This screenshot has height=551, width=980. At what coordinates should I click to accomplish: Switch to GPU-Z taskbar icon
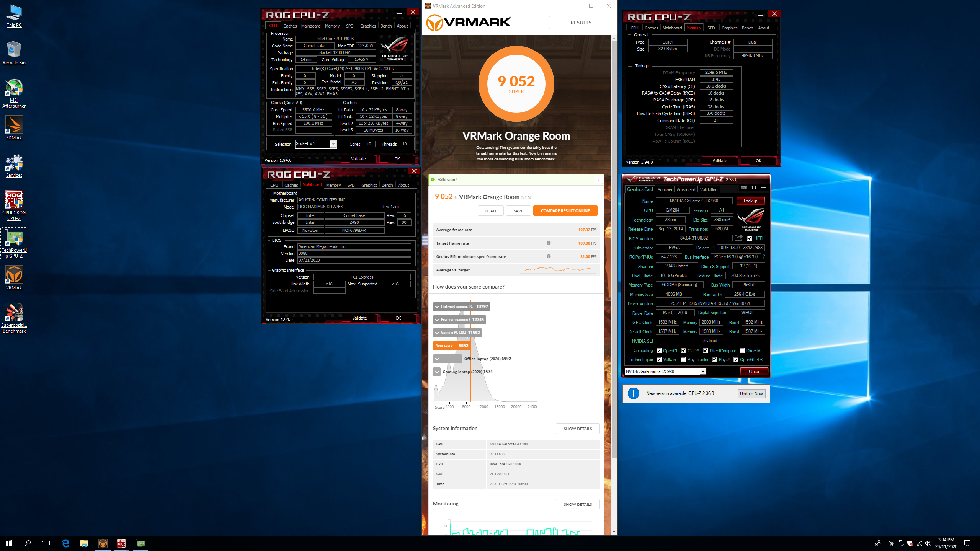[x=140, y=543]
